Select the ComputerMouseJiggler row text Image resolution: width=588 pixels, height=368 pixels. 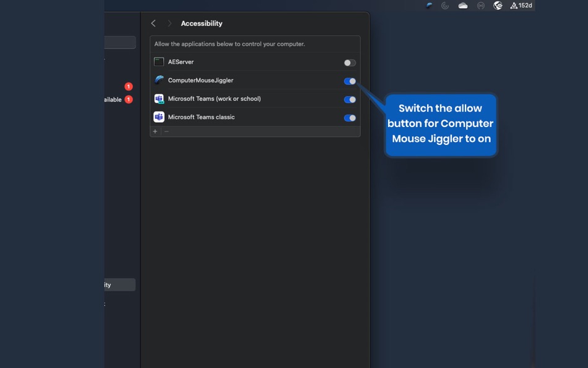[x=201, y=81]
